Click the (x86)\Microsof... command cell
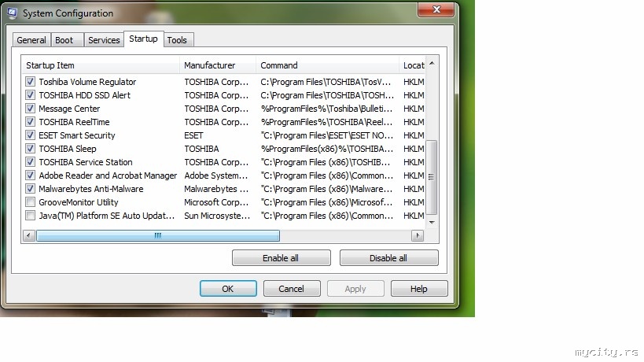644x362 pixels. click(326, 202)
